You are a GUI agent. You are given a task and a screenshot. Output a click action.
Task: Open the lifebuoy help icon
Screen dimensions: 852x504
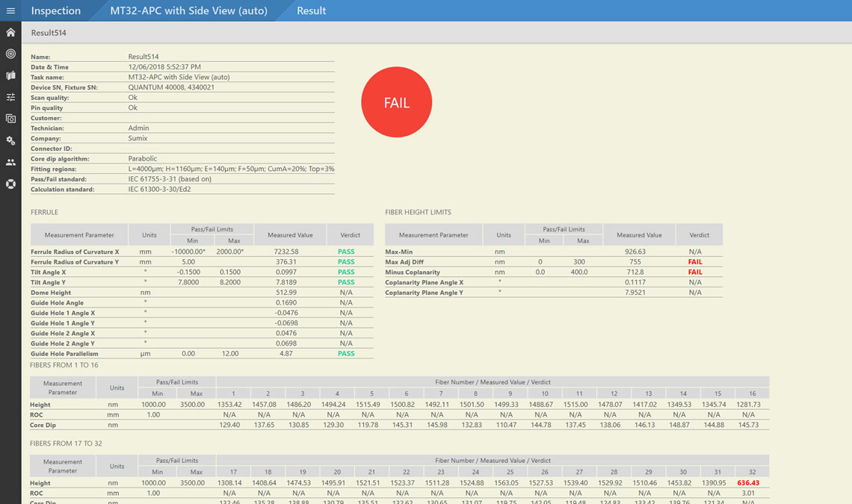10,184
